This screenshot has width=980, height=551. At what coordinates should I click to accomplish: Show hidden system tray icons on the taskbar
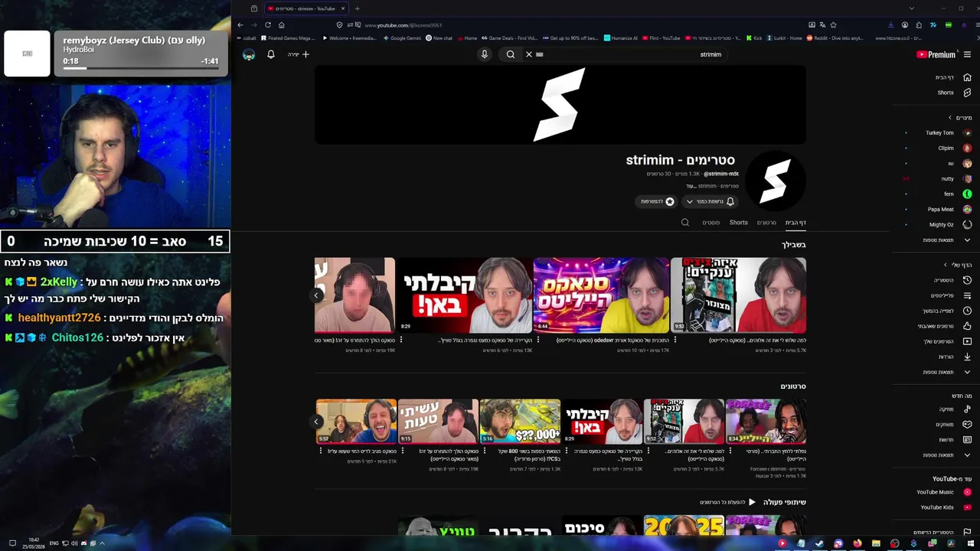[x=102, y=543]
